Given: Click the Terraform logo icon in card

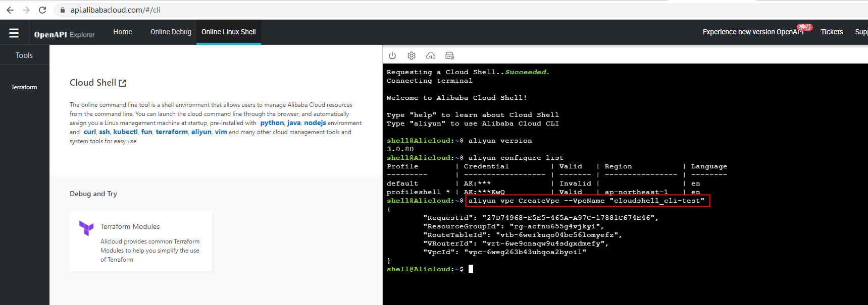Looking at the screenshot, I should pyautogui.click(x=86, y=228).
